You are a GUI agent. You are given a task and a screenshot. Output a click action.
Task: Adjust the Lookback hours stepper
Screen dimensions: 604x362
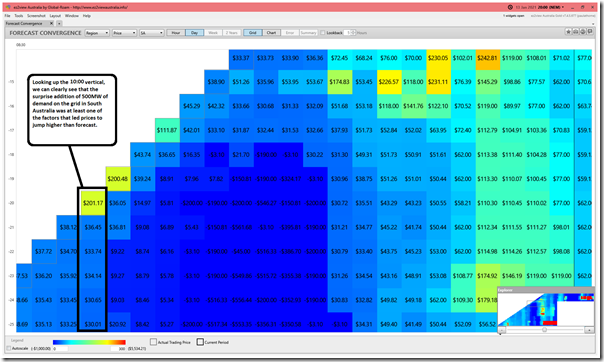coord(354,33)
